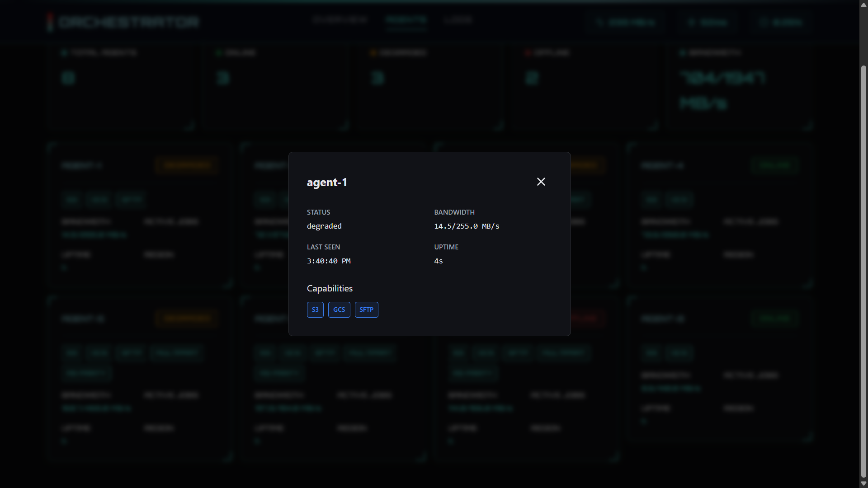This screenshot has height=488, width=868.
Task: Click the S3 capability badge
Action: (315, 310)
